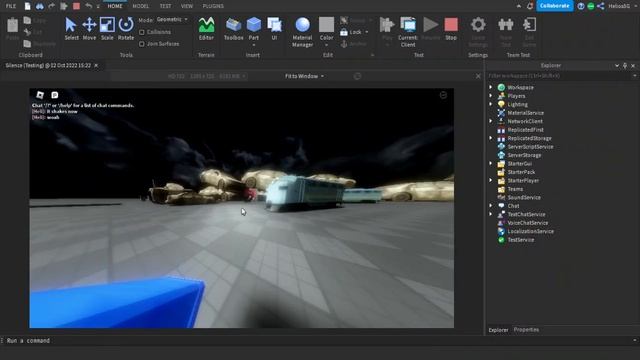Click the share icon near username
This screenshot has width=640, height=360.
point(601,6)
